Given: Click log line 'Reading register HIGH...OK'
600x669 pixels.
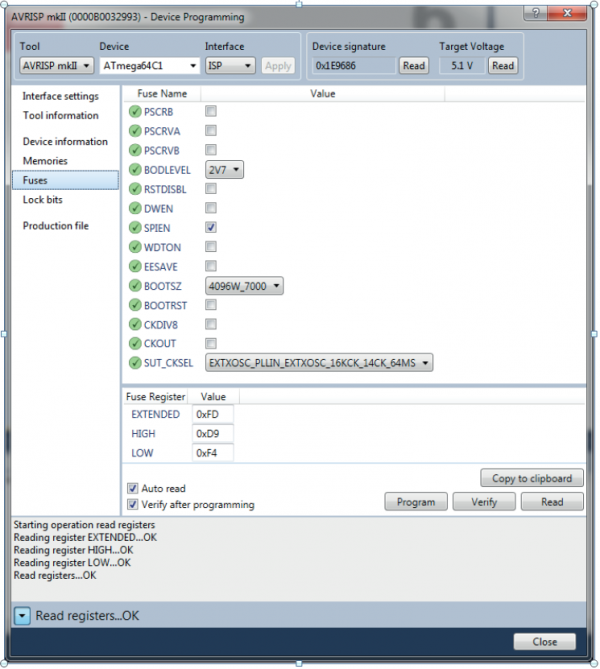Looking at the screenshot, I should point(73,550).
